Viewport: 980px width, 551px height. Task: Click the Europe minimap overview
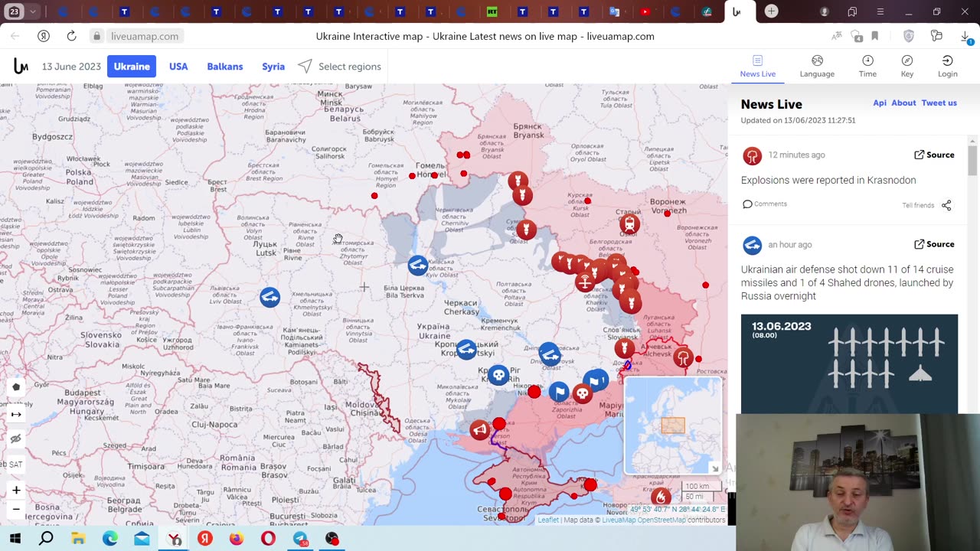tap(672, 425)
